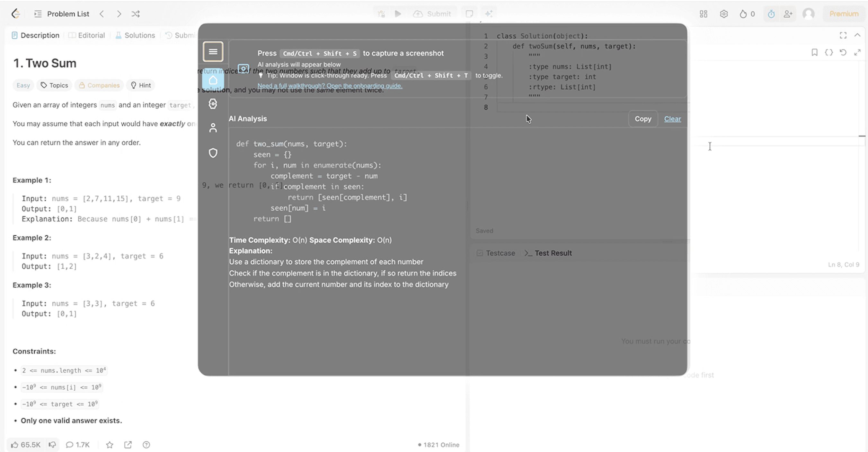Collapse the code editor panel chevron
868x452 pixels.
pos(857,35)
